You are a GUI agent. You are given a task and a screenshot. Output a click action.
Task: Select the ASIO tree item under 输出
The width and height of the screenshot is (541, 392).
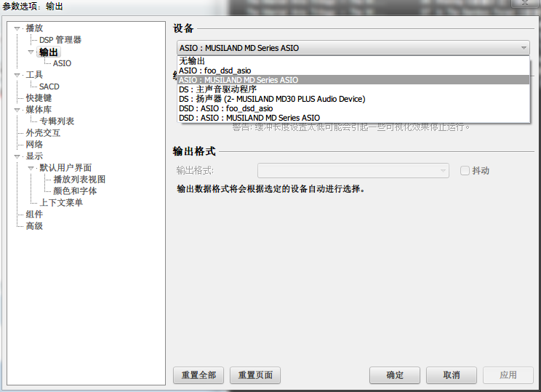pyautogui.click(x=62, y=63)
